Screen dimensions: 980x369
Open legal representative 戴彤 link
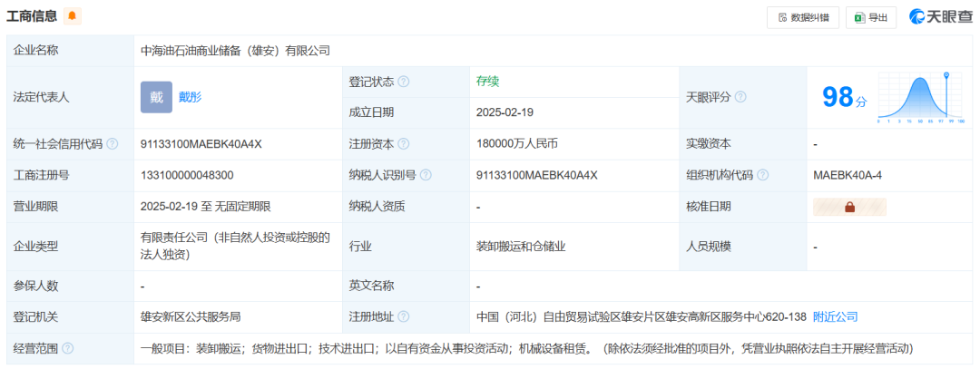click(190, 97)
